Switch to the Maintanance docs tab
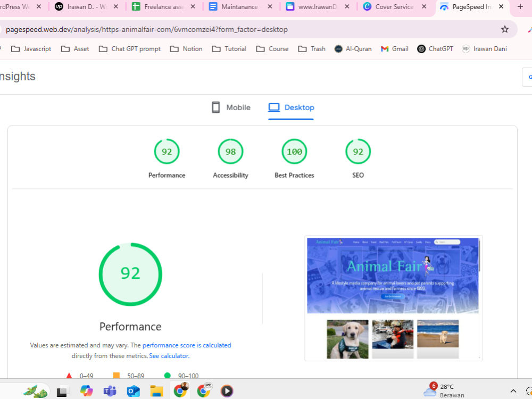The width and height of the screenshot is (532, 399). pos(234,6)
